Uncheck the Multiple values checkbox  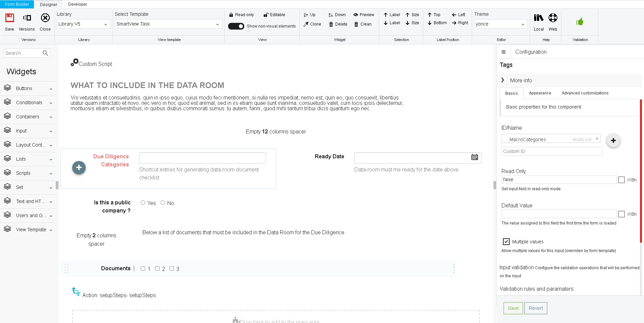pos(506,241)
